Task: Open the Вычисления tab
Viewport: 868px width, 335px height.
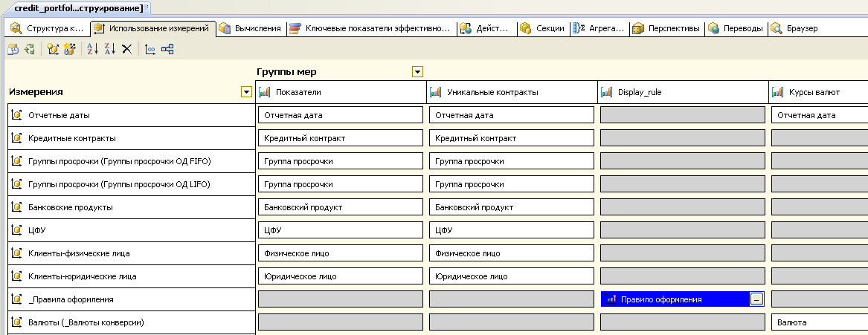Action: [x=251, y=28]
